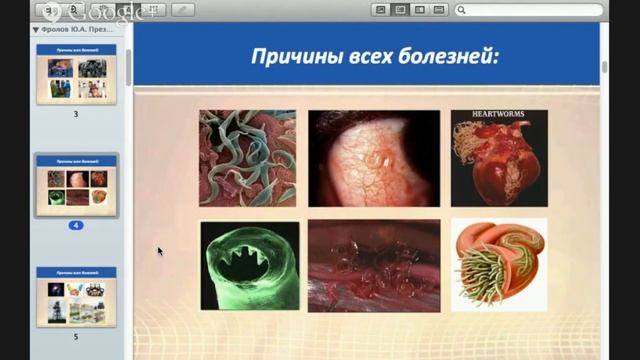Click the page number 3 label
This screenshot has height=360, width=640.
pyautogui.click(x=76, y=114)
